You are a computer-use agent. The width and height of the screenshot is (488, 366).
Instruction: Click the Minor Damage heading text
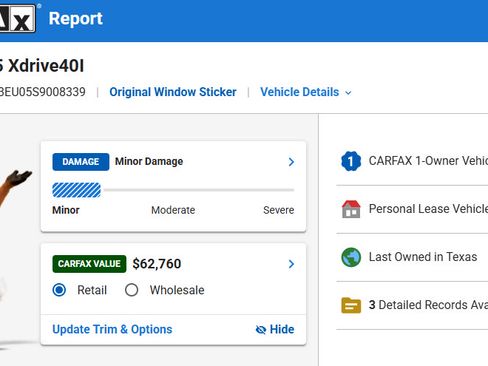click(x=149, y=161)
